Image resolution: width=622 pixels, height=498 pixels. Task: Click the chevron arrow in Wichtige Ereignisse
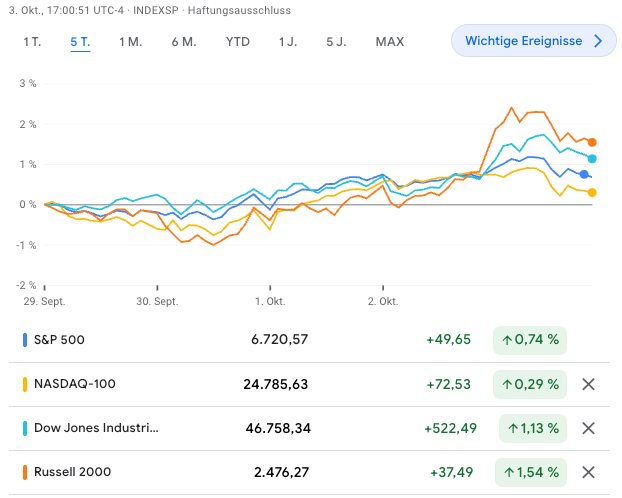[x=598, y=41]
